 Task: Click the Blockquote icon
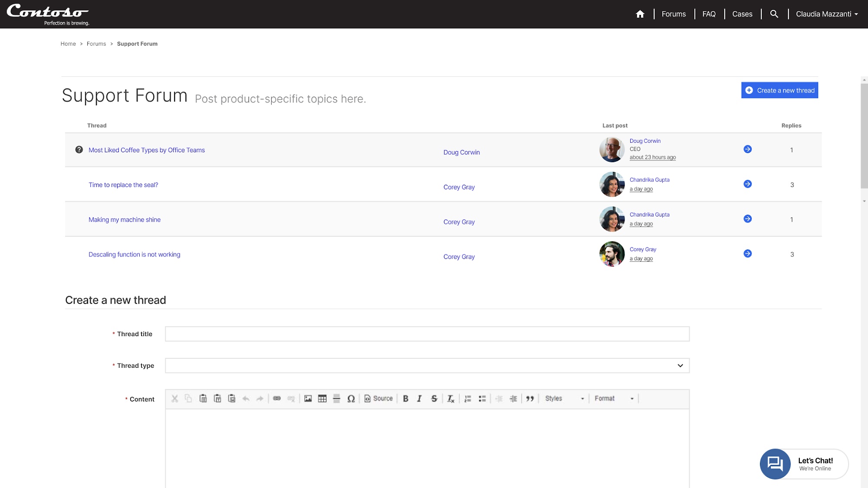(529, 398)
